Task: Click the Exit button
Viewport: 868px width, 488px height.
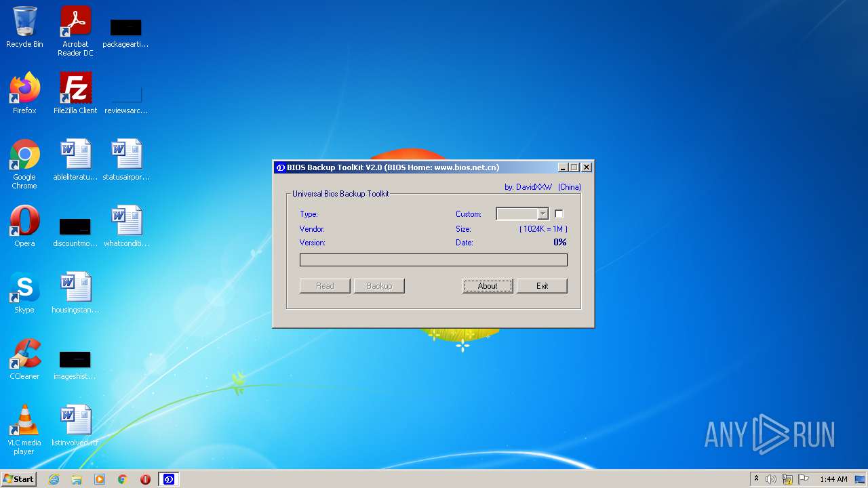Action: (542, 286)
